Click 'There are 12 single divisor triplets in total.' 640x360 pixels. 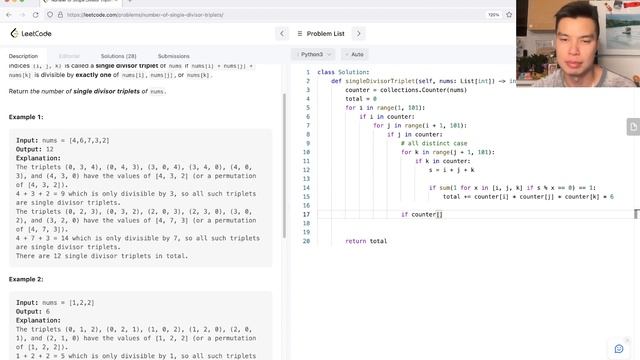coord(102,256)
